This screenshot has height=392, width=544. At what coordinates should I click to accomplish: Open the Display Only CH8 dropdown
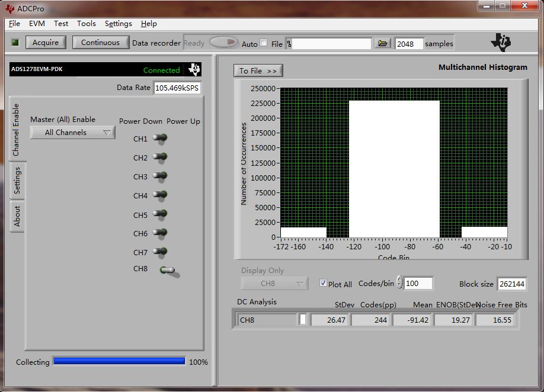coord(274,284)
